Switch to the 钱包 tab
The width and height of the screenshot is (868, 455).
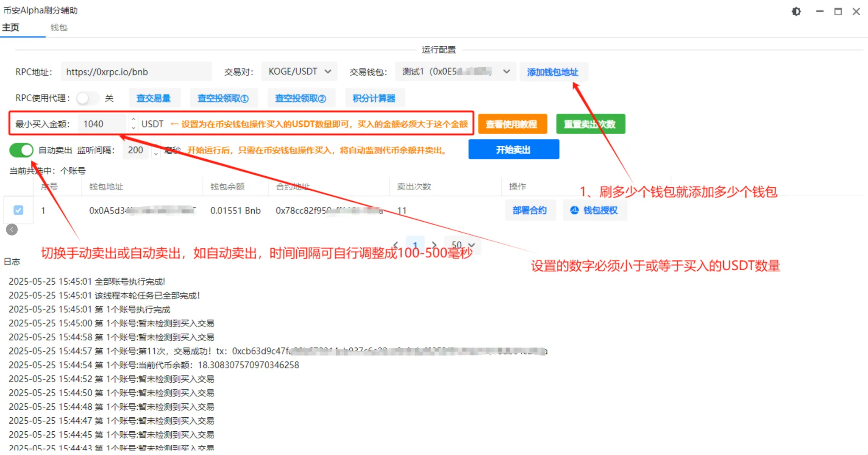pyautogui.click(x=59, y=28)
